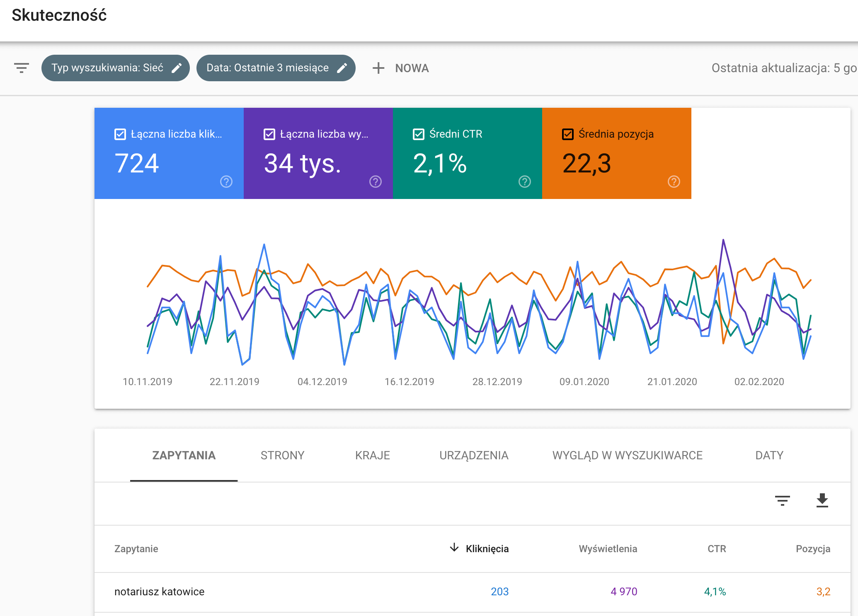
Task: Open the filter list icon beside search type chip
Action: coord(22,68)
